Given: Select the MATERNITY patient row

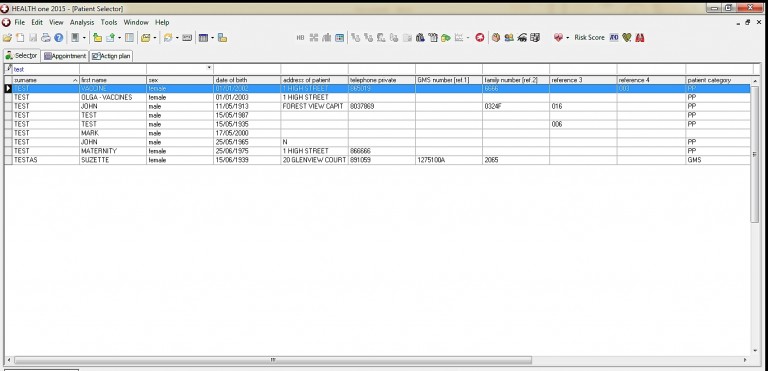Looking at the screenshot, I should tap(377, 151).
